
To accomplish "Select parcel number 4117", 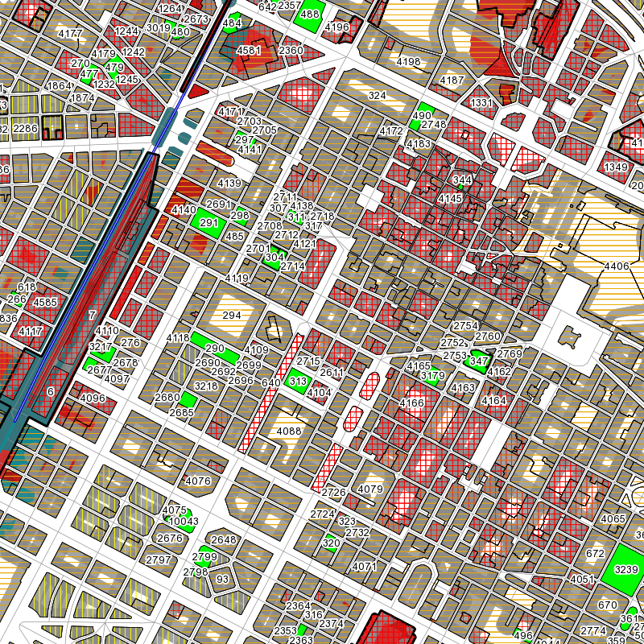I will coord(31,331).
